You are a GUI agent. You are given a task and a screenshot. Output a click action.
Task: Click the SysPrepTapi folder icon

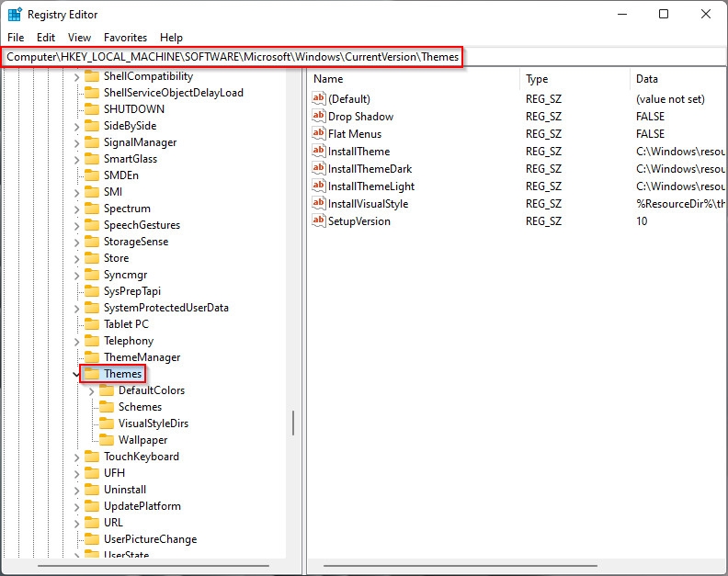(x=92, y=291)
